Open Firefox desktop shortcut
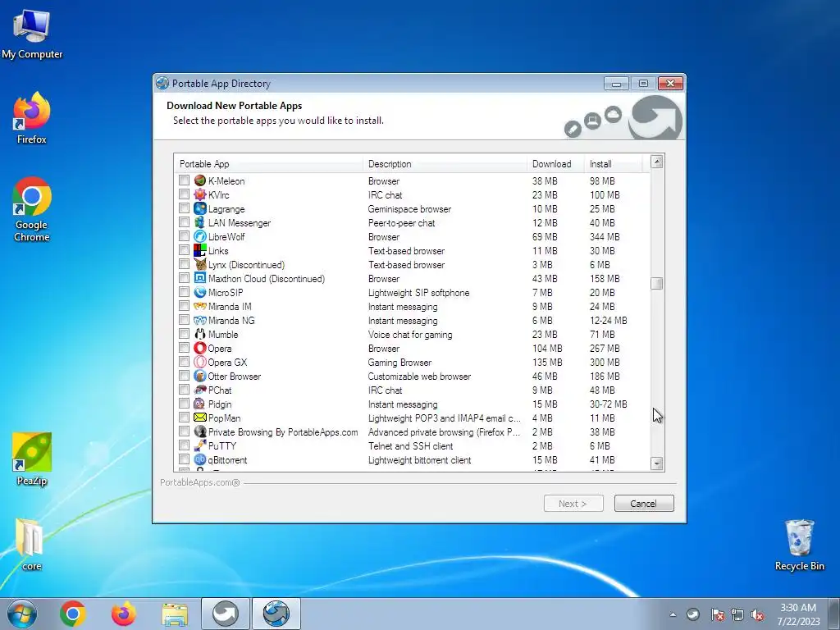Viewport: 840px width, 630px height. pyautogui.click(x=32, y=118)
